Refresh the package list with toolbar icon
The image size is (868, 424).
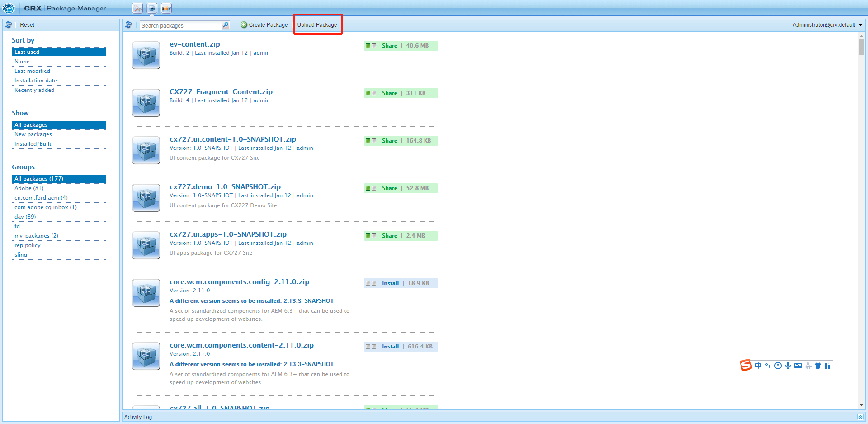pos(128,25)
